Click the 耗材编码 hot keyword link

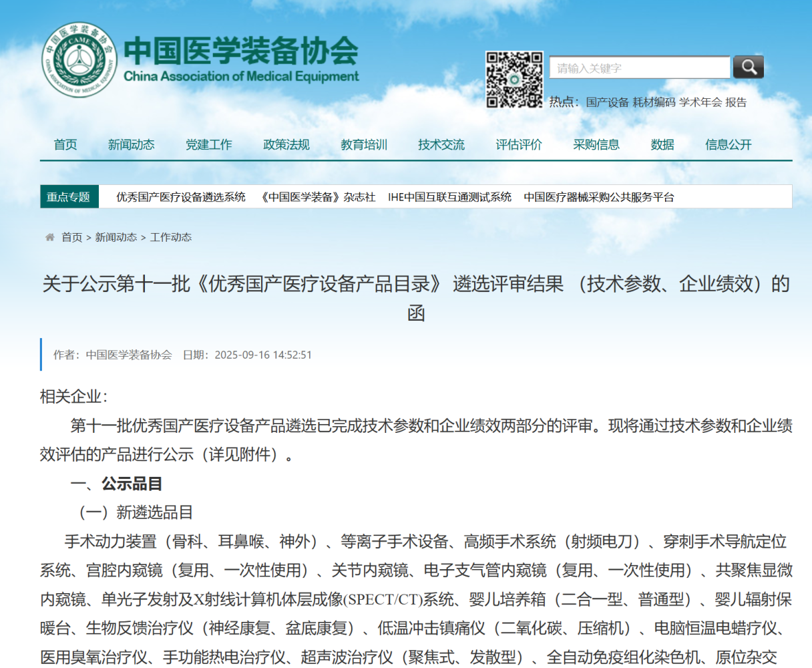point(654,102)
